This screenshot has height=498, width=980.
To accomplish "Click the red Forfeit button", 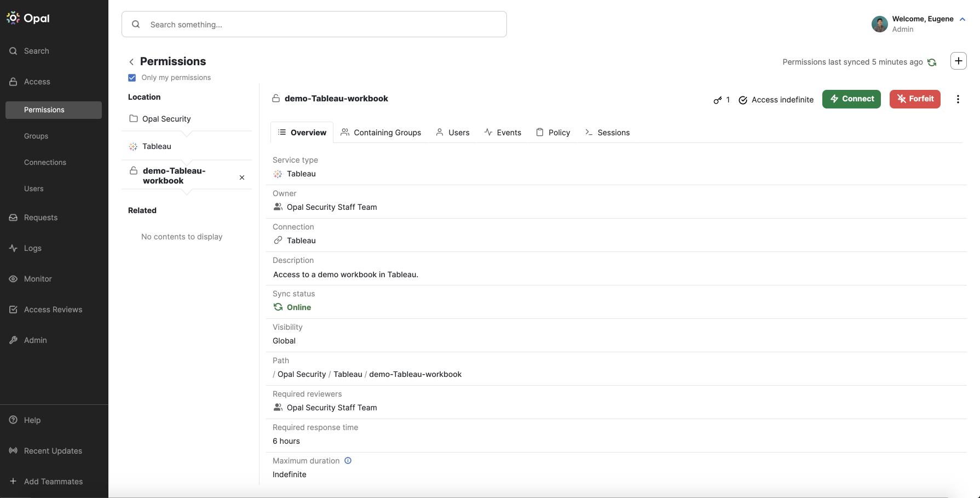I will click(915, 99).
